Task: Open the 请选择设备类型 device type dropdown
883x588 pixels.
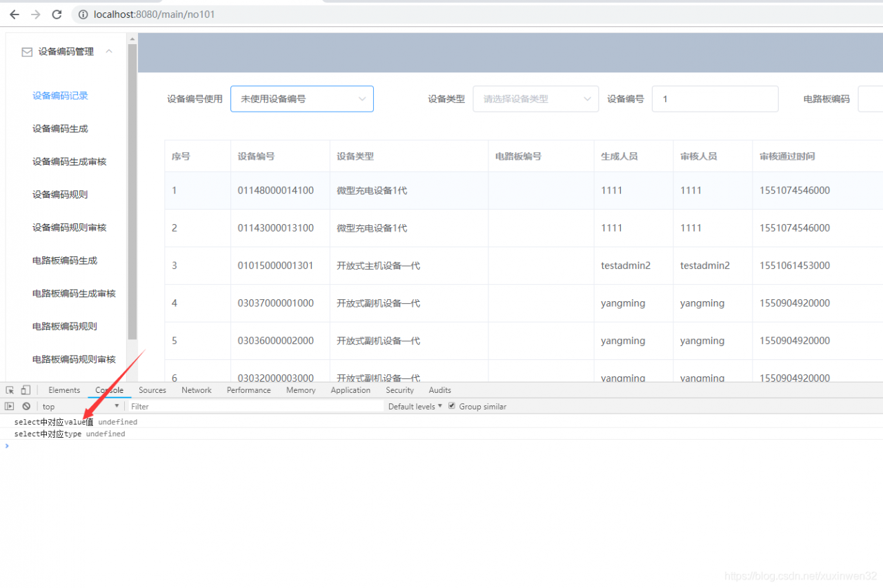Action: [x=535, y=99]
